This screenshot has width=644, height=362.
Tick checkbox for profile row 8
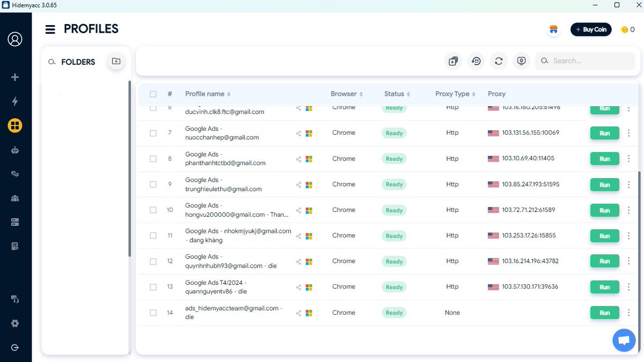(x=153, y=159)
